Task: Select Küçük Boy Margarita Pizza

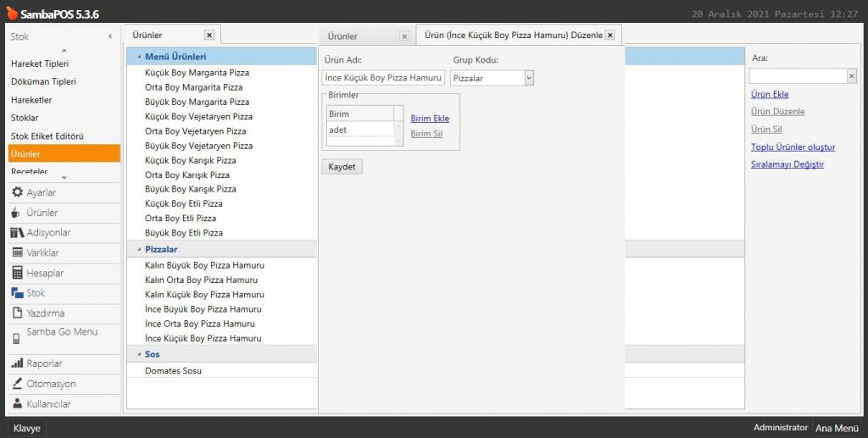Action: [x=197, y=73]
